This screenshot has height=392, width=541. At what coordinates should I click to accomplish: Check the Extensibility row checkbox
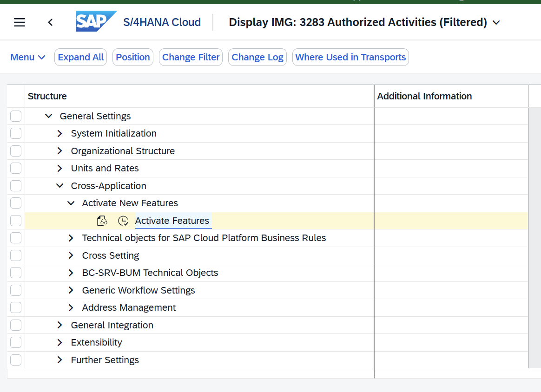click(x=16, y=342)
